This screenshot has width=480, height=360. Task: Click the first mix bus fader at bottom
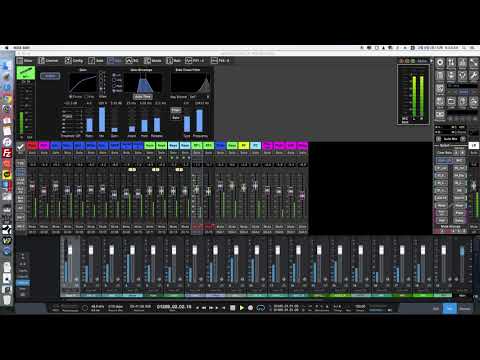[70, 250]
